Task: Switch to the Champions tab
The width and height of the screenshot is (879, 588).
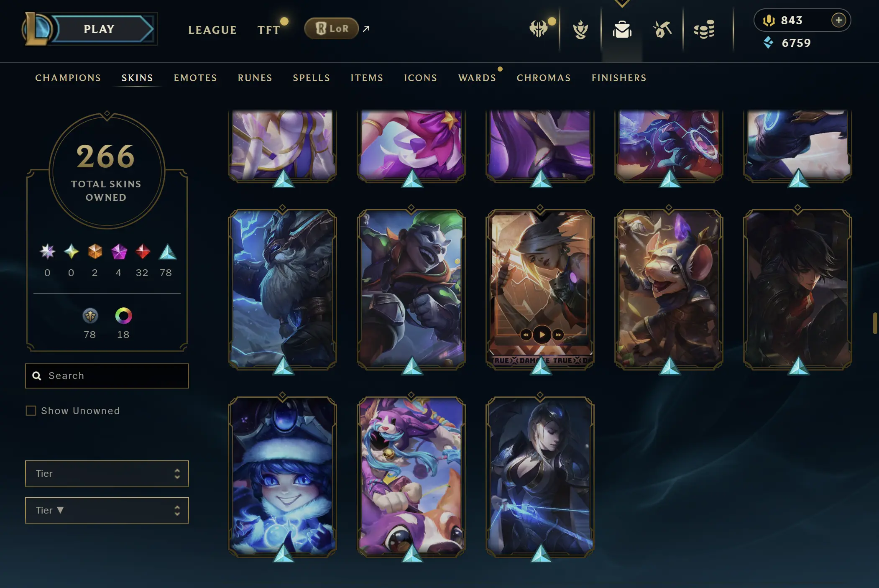Action: click(68, 78)
